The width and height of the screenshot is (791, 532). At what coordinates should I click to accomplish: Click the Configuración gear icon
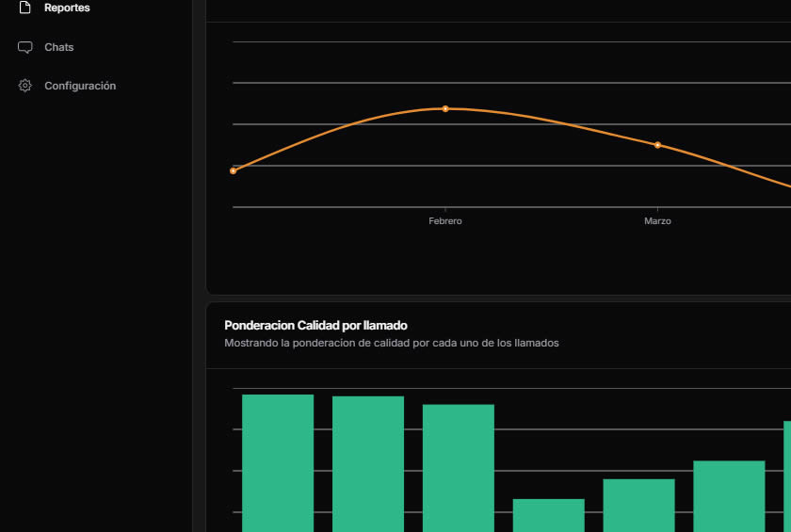click(x=25, y=86)
